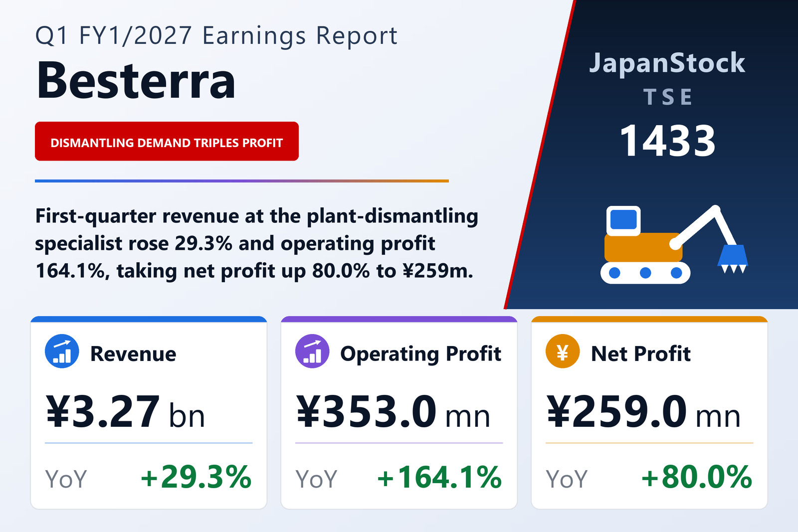Click the stock code '1433'

tap(668, 141)
